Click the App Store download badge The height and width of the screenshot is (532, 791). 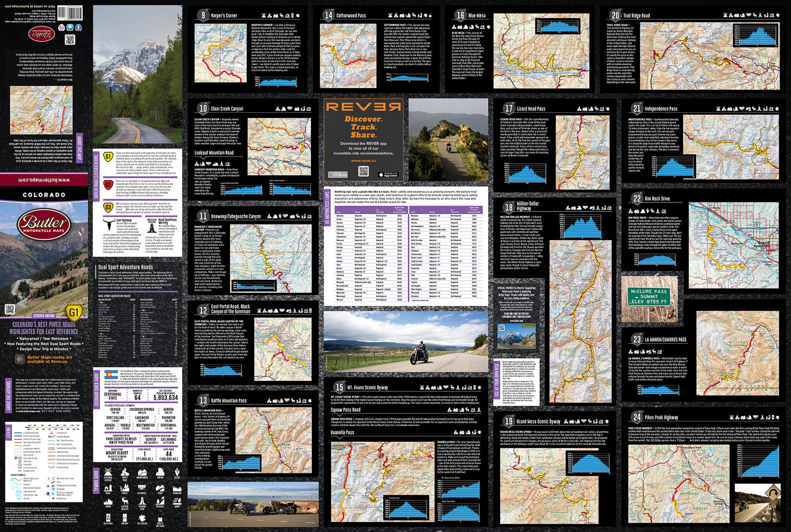388,175
